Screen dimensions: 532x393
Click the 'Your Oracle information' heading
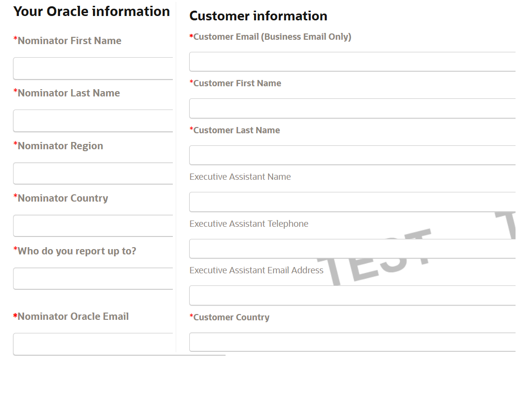[91, 12]
